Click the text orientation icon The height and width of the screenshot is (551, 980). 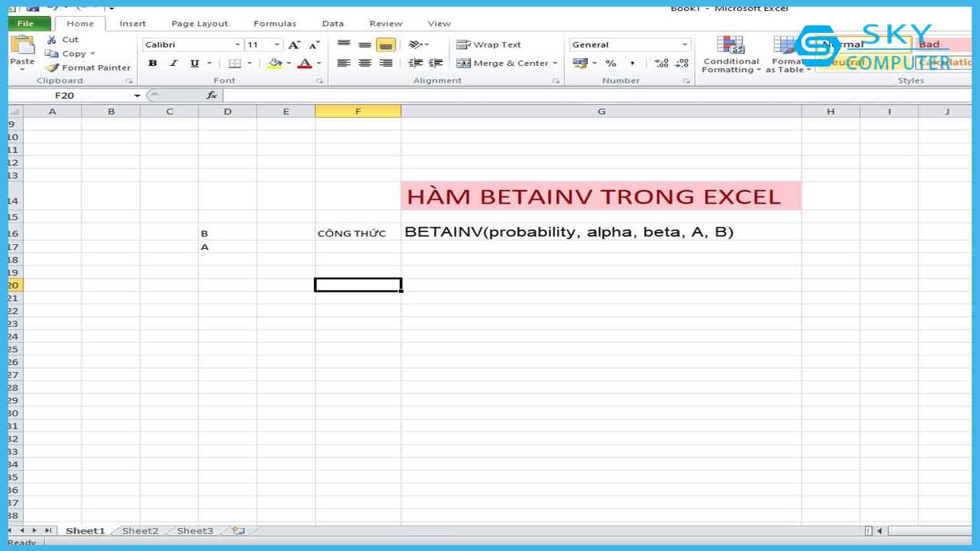[416, 44]
